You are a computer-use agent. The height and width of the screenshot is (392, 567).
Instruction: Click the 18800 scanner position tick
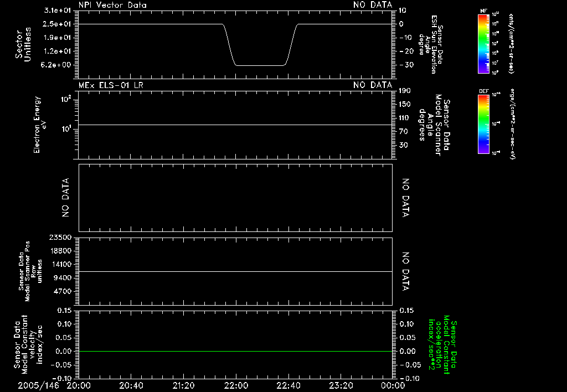(60, 251)
